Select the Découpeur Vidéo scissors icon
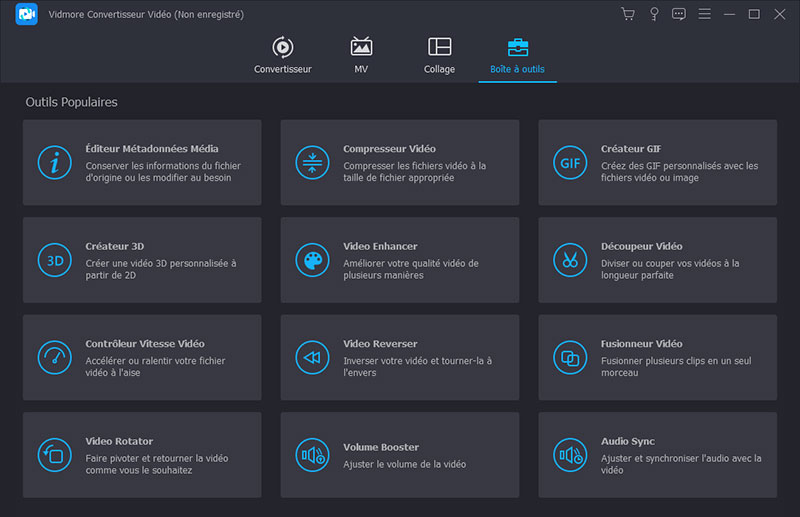 click(x=570, y=260)
